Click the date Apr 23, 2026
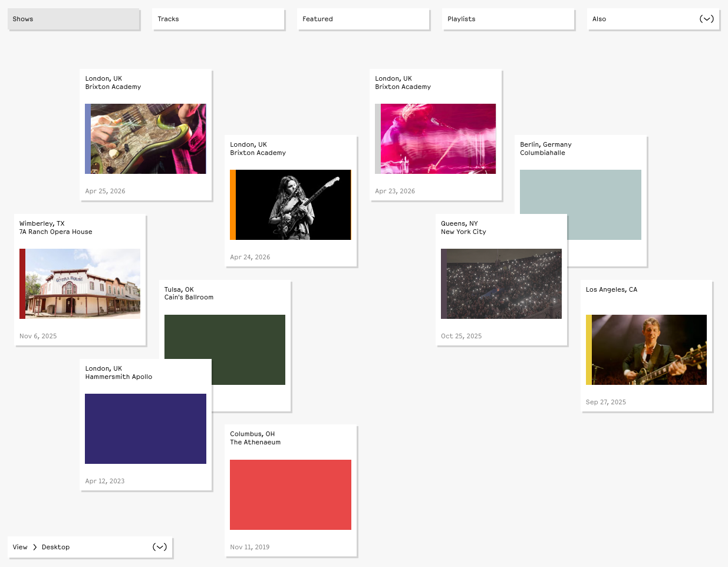 tap(395, 191)
